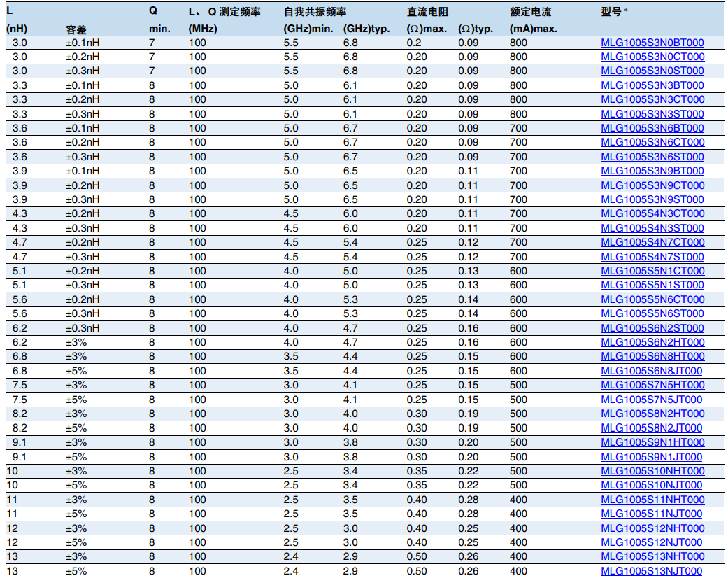Open the MLG1005S6N8HT000 part link
This screenshot has height=578, width=728.
[x=652, y=356]
